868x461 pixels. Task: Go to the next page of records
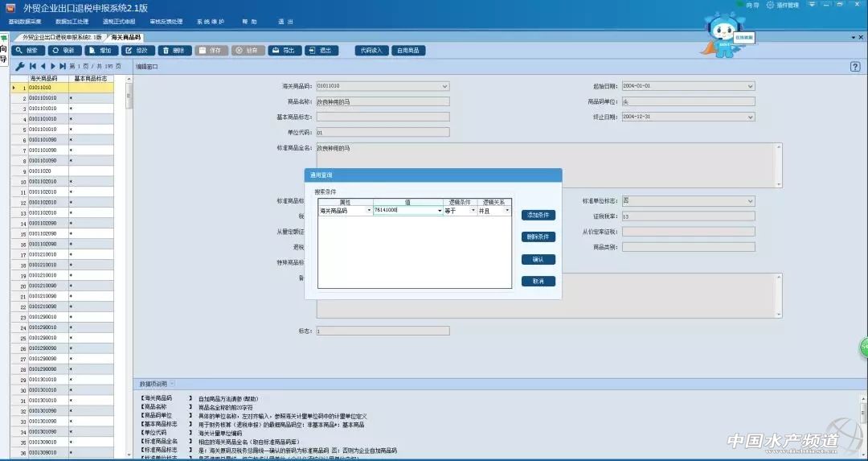pos(53,66)
